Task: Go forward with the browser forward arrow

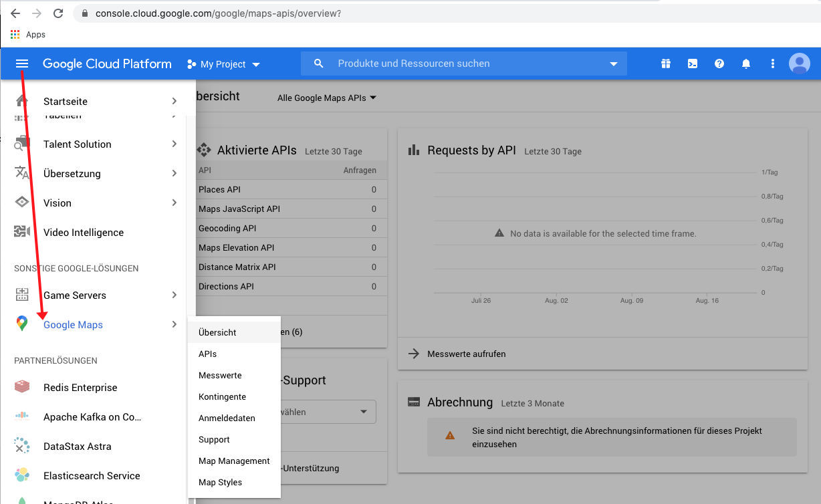Action: (37, 13)
